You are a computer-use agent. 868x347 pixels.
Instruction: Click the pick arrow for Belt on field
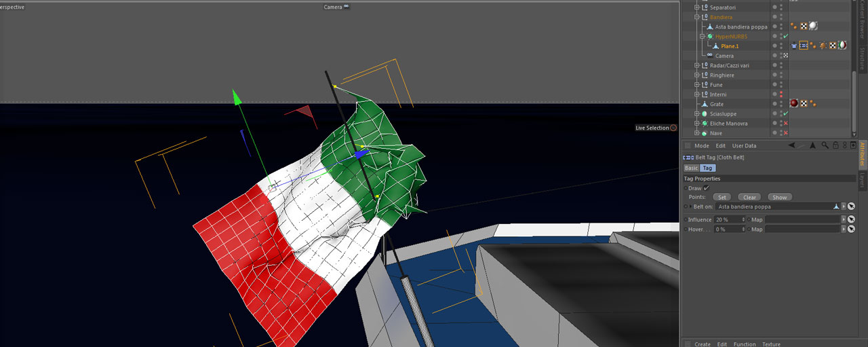[x=851, y=206]
